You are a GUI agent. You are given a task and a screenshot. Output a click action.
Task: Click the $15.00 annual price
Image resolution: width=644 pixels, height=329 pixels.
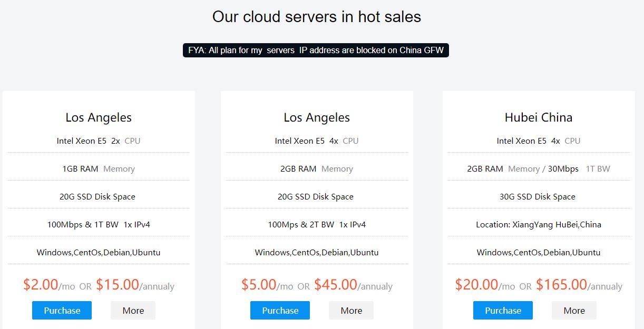118,285
